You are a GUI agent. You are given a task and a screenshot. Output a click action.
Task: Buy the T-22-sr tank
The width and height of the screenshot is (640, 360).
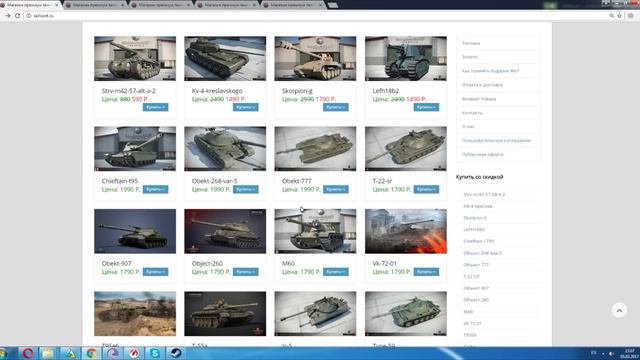426,189
